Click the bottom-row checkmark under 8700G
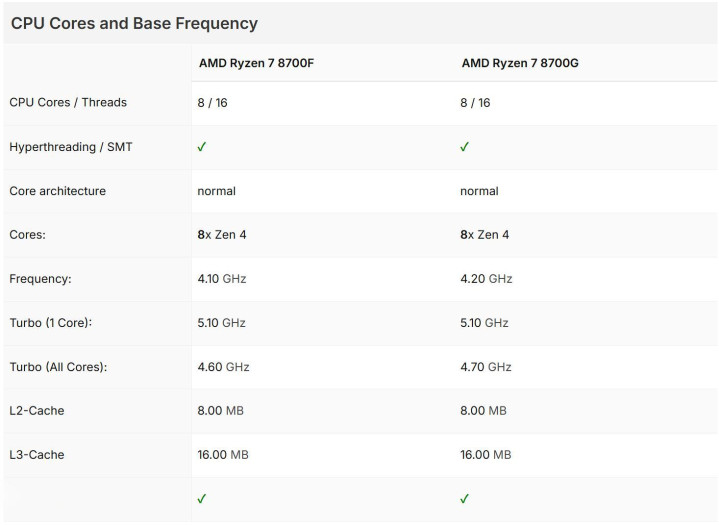 click(x=464, y=498)
